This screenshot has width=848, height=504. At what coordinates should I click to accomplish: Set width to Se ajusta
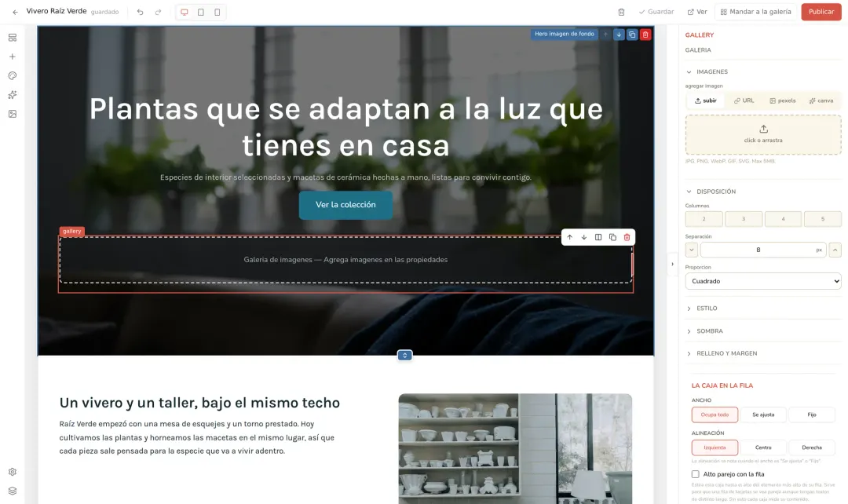pos(763,415)
